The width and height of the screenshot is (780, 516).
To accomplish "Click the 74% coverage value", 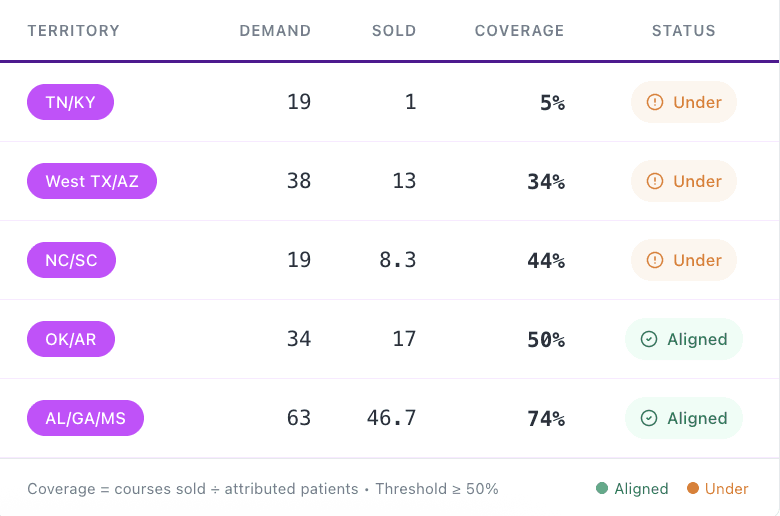I will pos(546,418).
